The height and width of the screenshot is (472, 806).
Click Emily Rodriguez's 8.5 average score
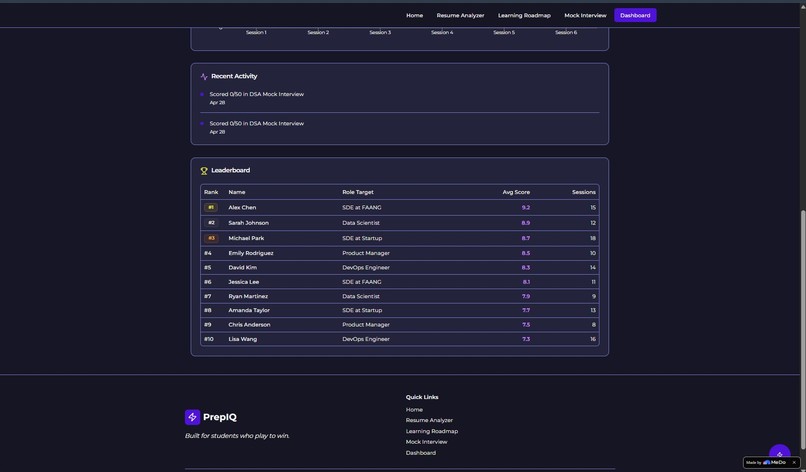[525, 253]
